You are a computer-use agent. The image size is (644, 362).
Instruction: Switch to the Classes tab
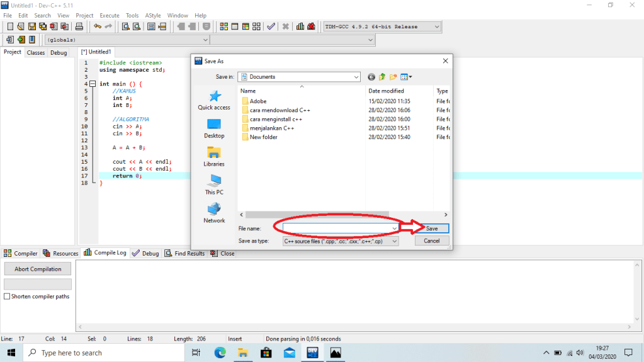36,53
